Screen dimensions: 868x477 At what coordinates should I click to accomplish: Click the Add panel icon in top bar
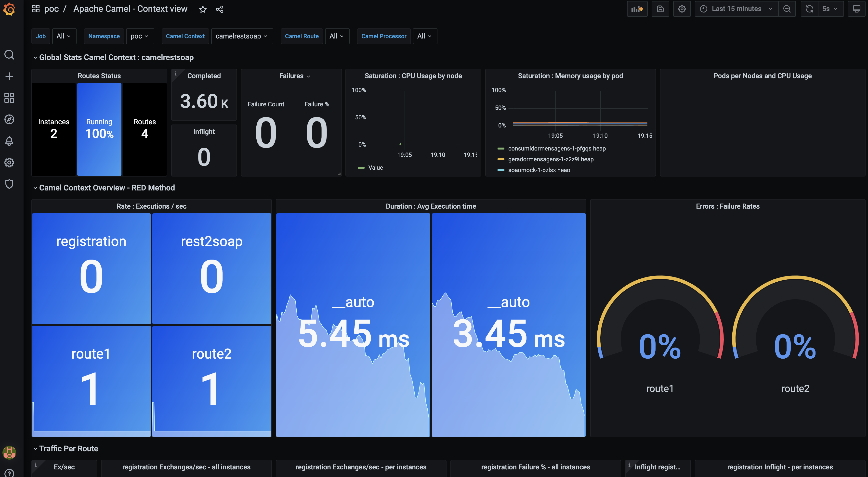[x=637, y=9]
